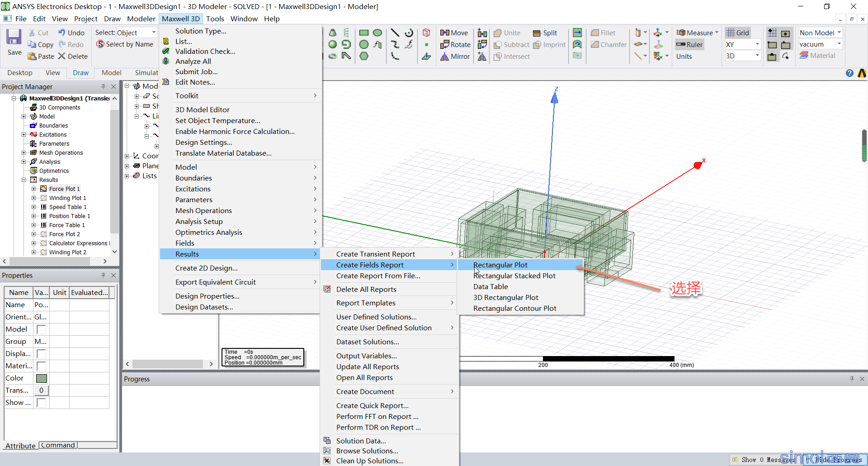Open the 3D movement mode dropdown
Image resolution: width=868 pixels, height=466 pixels.
click(757, 56)
